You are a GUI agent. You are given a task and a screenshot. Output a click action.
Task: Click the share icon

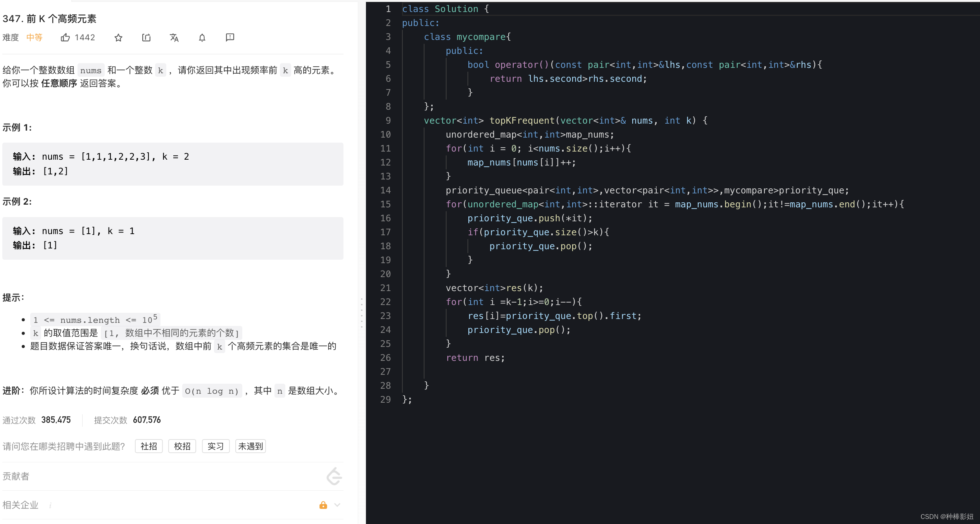146,38
